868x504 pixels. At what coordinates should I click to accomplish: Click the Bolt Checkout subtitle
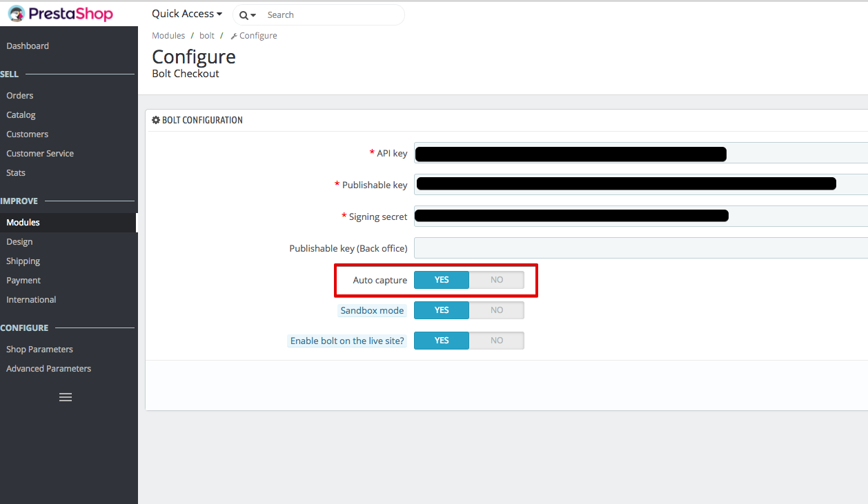tap(186, 74)
